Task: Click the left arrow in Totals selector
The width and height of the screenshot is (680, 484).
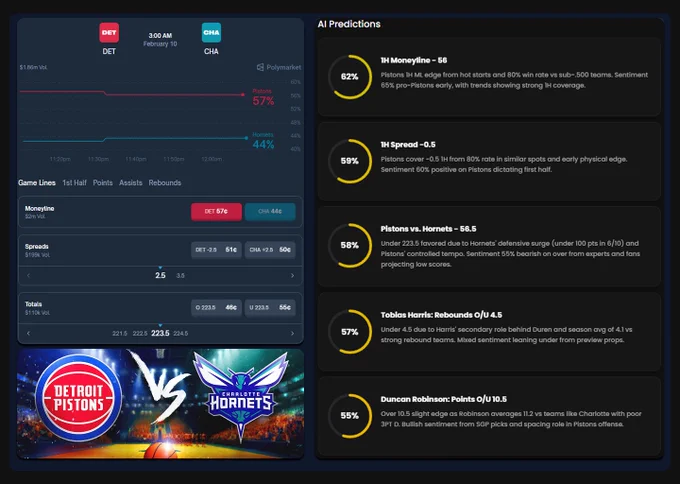Action: point(29,334)
